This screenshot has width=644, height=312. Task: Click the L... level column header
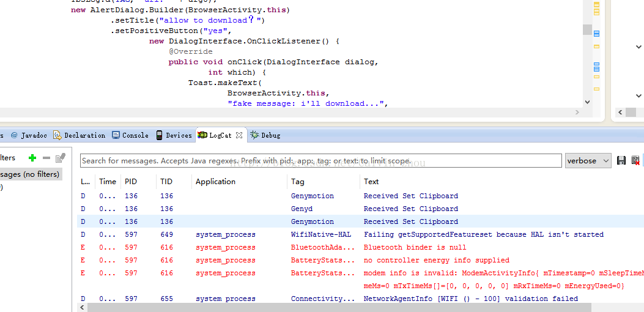click(x=85, y=182)
